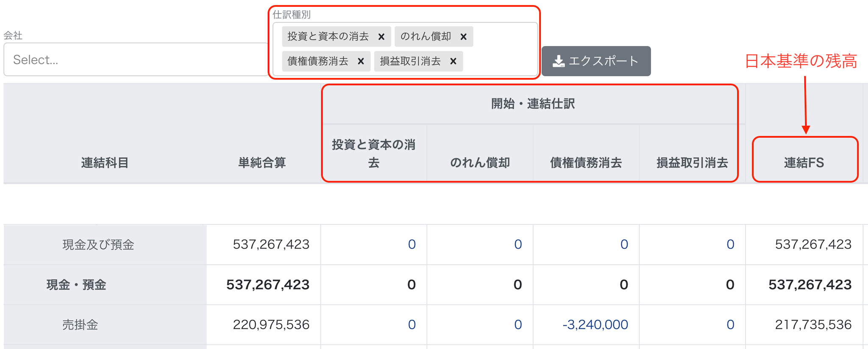Click the 開始・連結仕訳 group header
Image resolution: width=868 pixels, height=349 pixels.
point(533,104)
